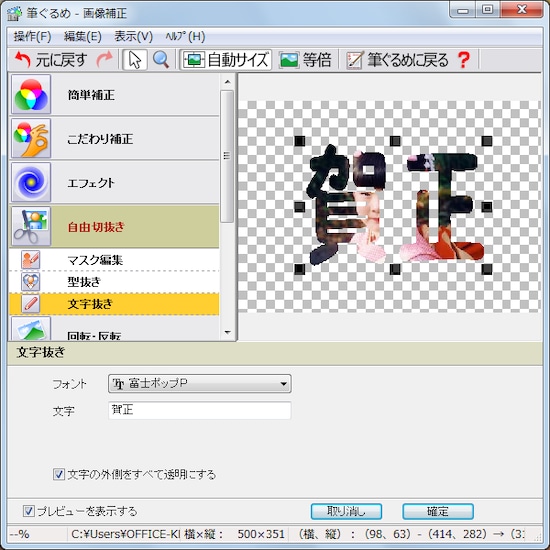Viewport: 550px width, 550px height.
Task: Click the 筆ぐるめに戻る return icon
Action: pyautogui.click(x=354, y=60)
